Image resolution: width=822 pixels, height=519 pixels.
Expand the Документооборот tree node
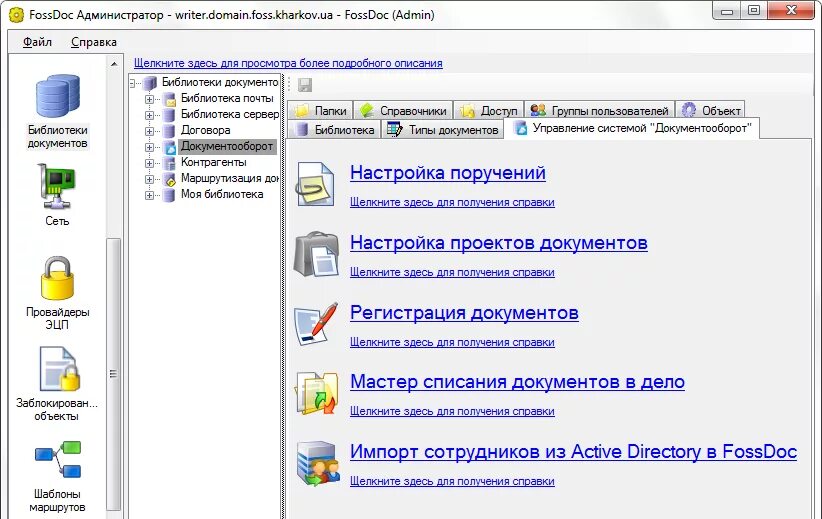[x=149, y=147]
